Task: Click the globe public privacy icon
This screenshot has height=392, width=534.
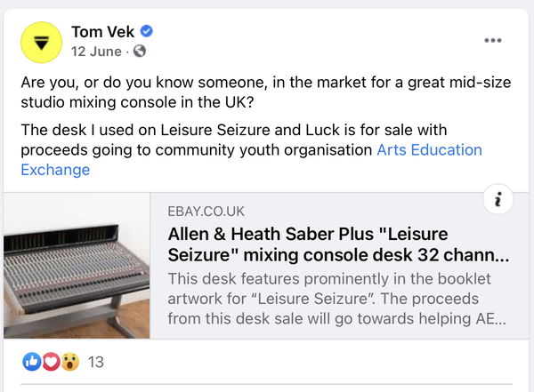Action: coord(140,52)
